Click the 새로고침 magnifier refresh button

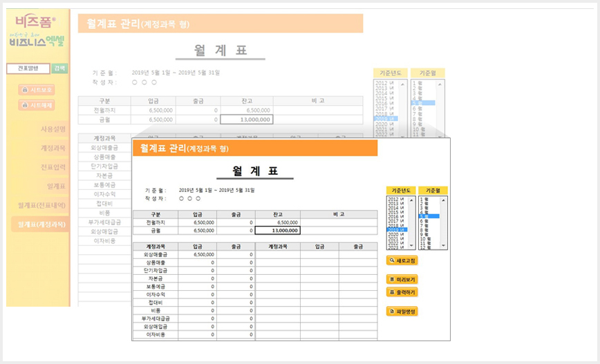pos(402,261)
